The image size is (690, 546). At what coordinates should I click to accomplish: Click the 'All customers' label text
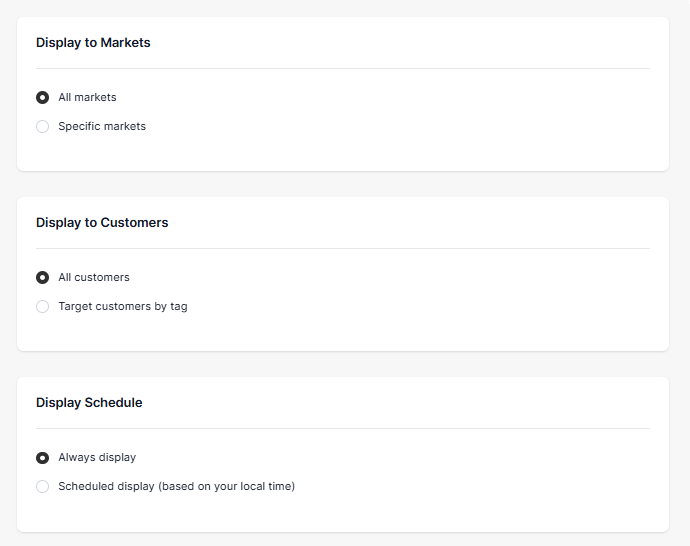click(x=94, y=277)
